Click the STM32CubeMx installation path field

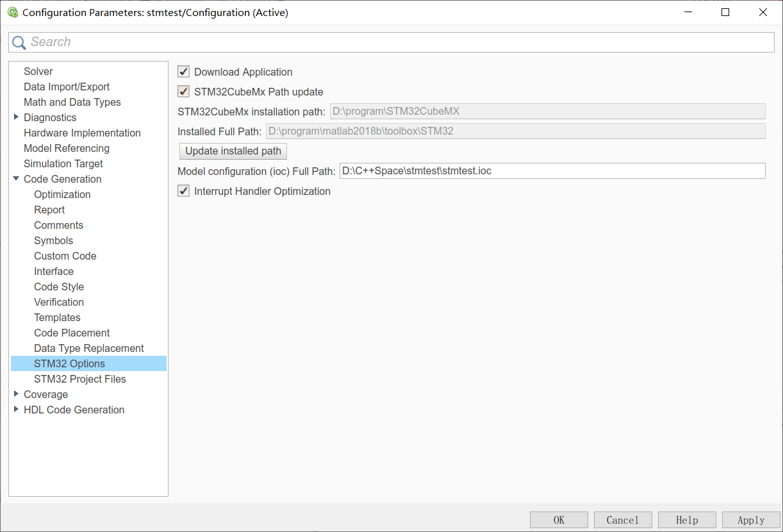[548, 111]
